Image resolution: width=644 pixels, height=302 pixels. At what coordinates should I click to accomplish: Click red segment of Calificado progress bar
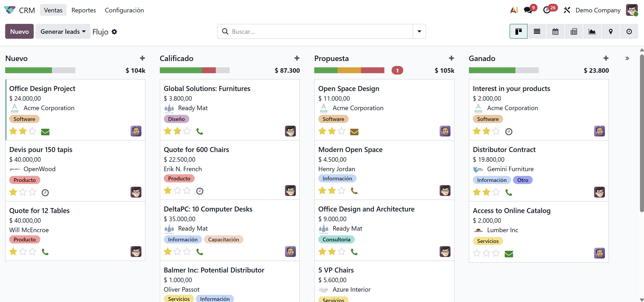pyautogui.click(x=209, y=70)
